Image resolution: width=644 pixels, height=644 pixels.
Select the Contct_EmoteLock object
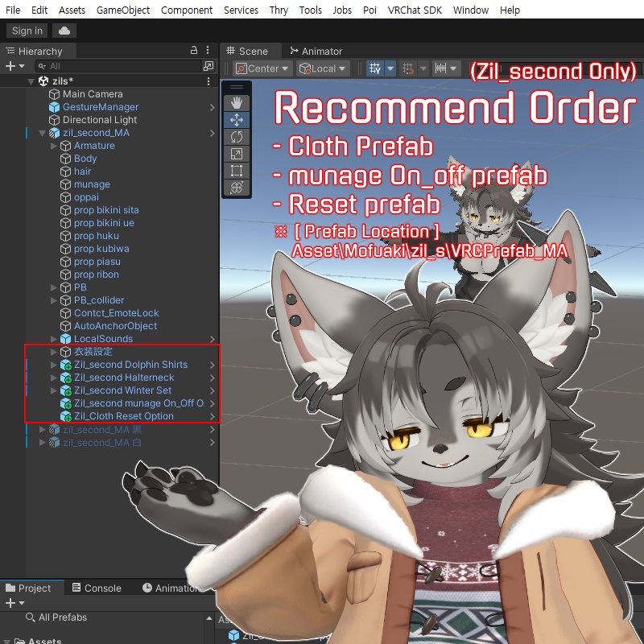[116, 313]
